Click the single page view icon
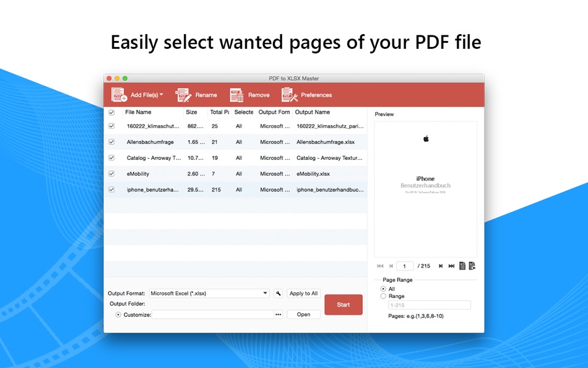Image resolution: width=588 pixels, height=368 pixels. [462, 266]
